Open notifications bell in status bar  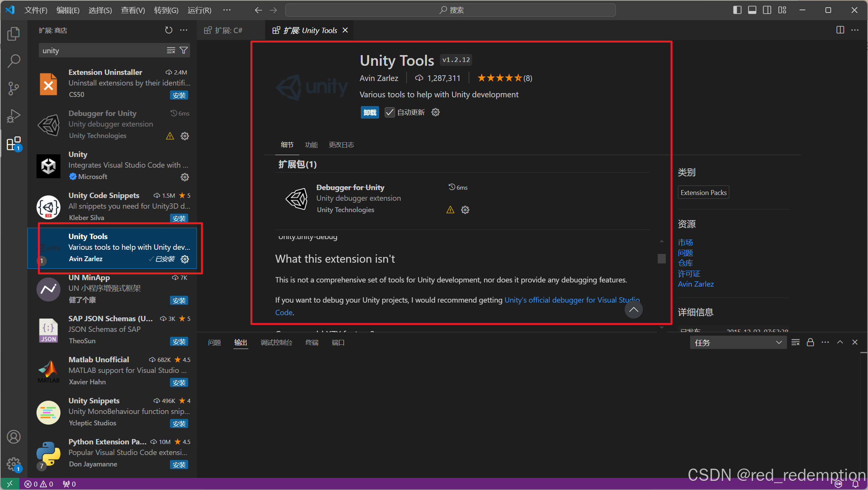(x=855, y=484)
